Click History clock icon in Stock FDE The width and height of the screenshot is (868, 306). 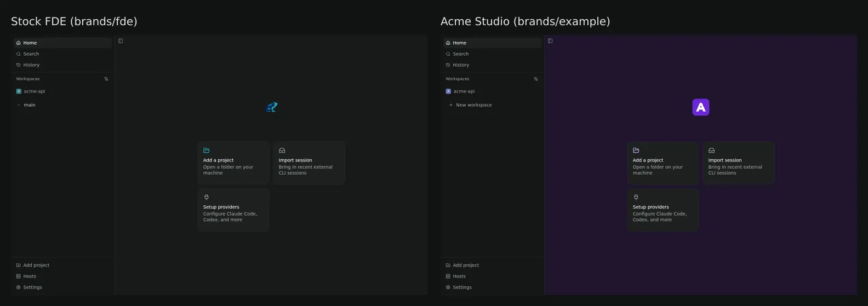(x=19, y=65)
